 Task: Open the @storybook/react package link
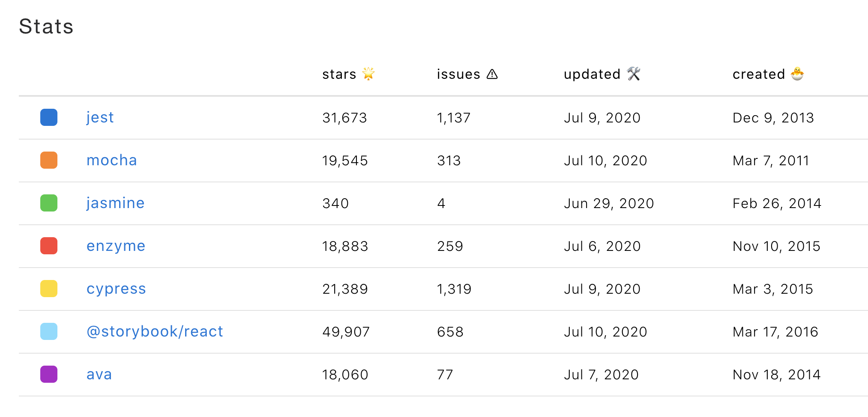(155, 331)
